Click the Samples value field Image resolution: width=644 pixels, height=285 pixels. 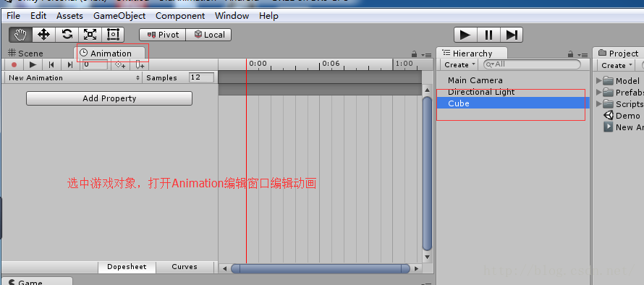pos(201,77)
